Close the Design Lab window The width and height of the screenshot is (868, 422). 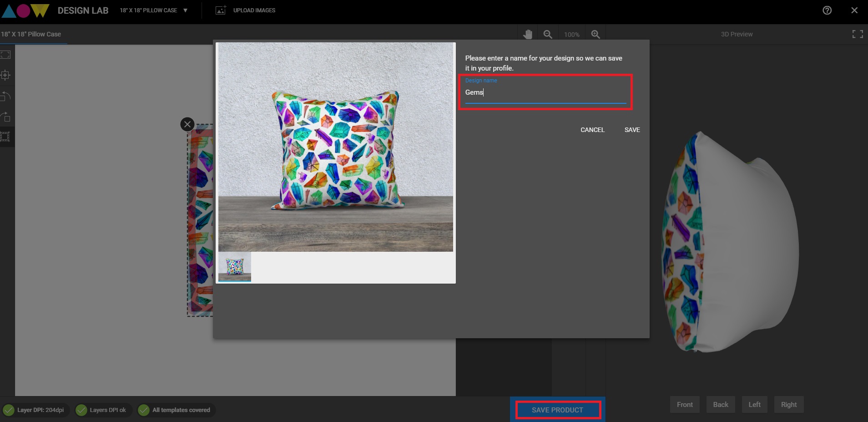pos(854,10)
